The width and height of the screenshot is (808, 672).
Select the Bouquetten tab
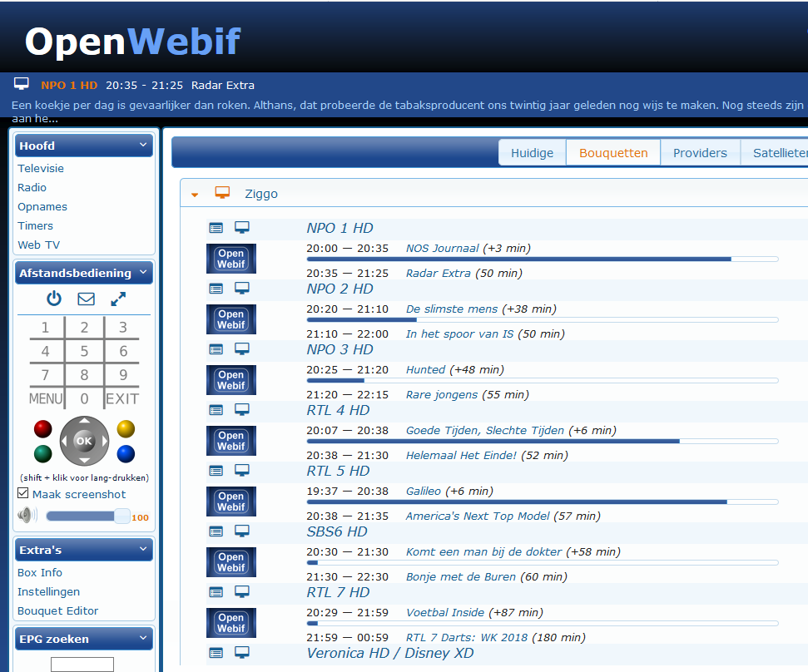point(613,153)
